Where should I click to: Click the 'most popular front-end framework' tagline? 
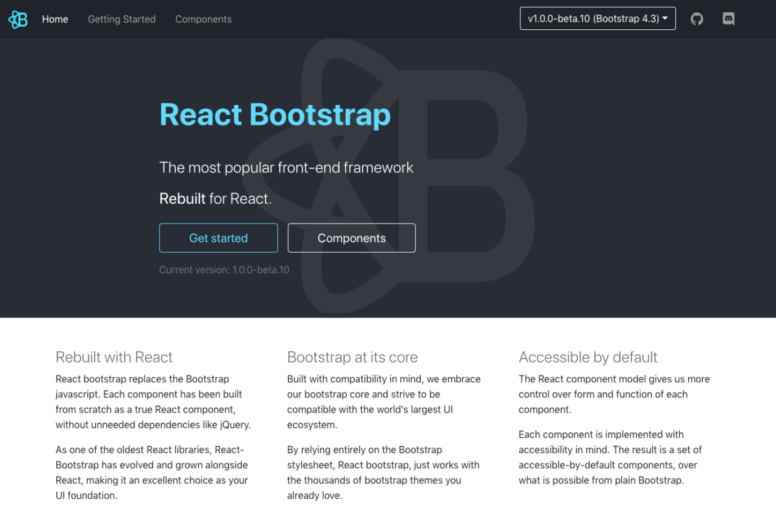[x=286, y=167]
